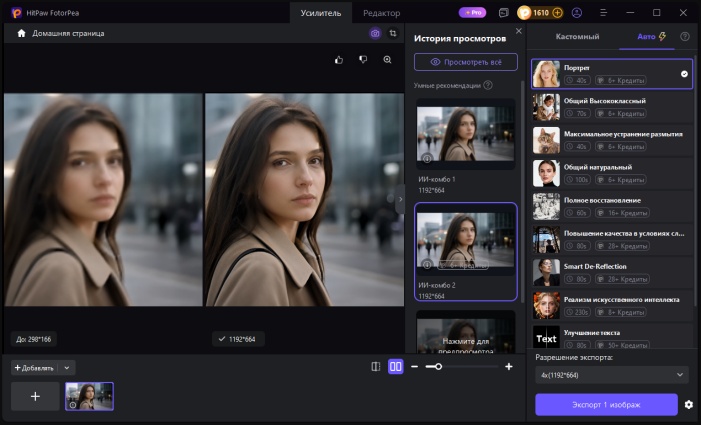Select the Общий натуральный model
The height and width of the screenshot is (425, 701).
coord(612,173)
